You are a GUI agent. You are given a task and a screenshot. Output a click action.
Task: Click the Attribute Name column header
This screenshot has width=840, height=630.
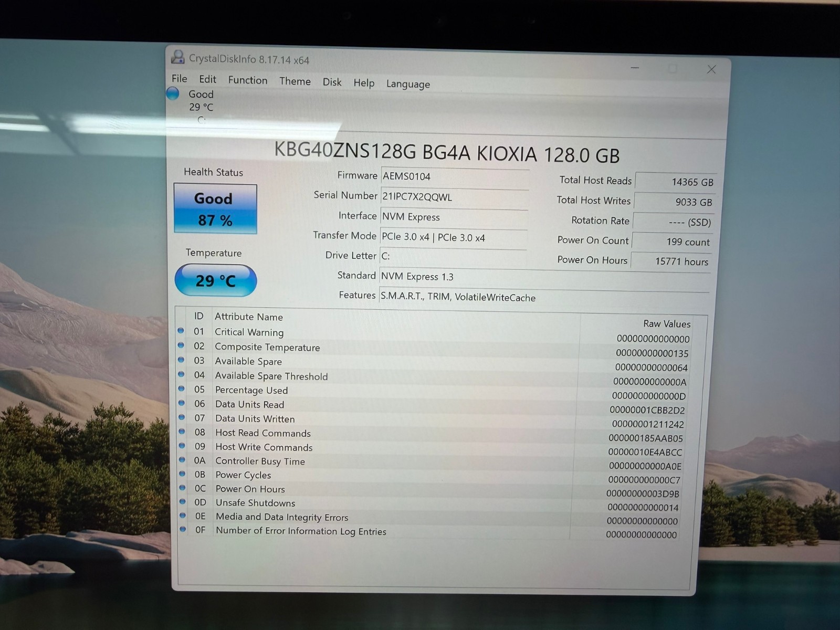click(249, 317)
